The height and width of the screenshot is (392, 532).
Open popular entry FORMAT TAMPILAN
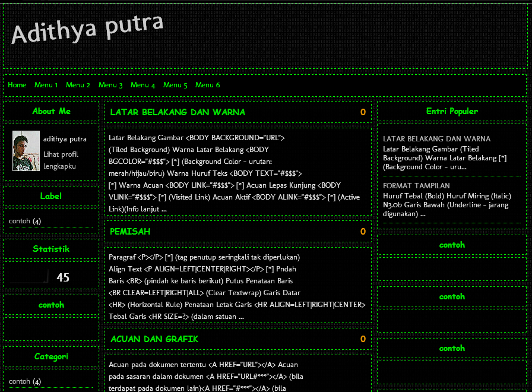[x=416, y=186]
